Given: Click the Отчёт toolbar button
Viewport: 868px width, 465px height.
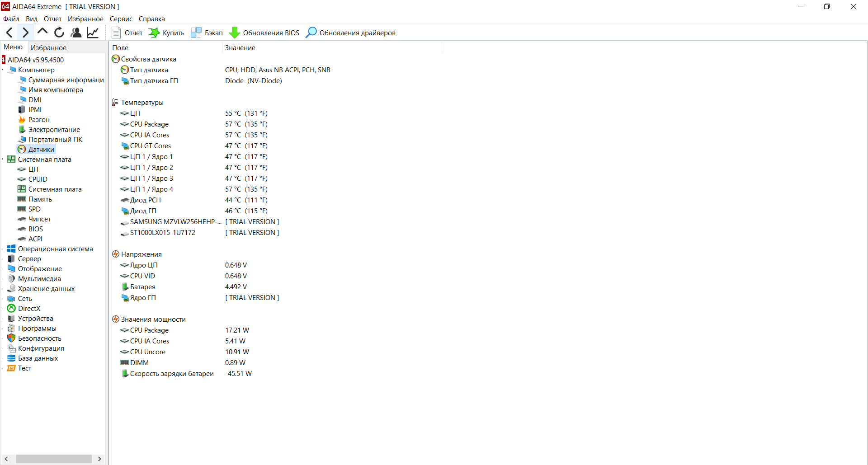Looking at the screenshot, I should coord(127,33).
